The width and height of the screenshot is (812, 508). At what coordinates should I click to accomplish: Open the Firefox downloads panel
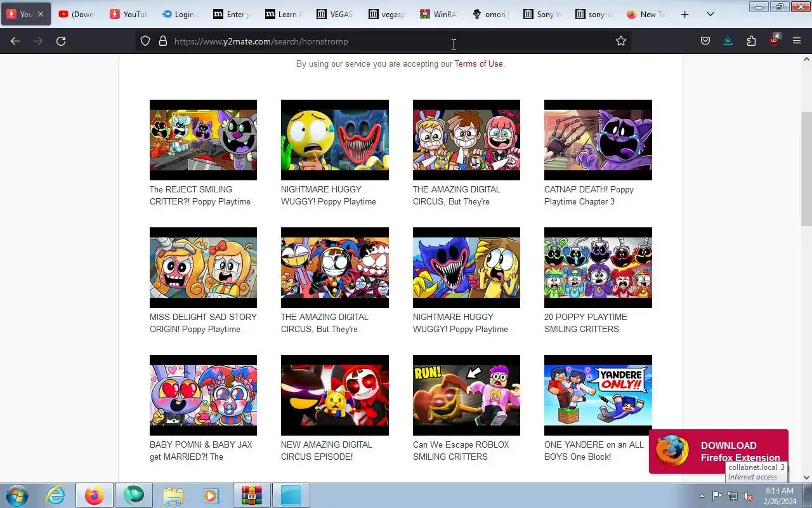tap(728, 41)
